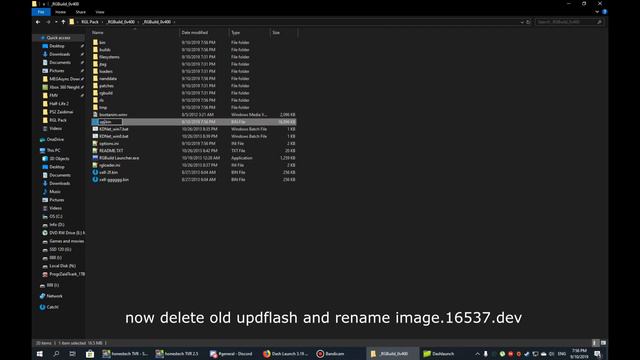Switch to details view layout icon

pyautogui.click(x=595, y=343)
